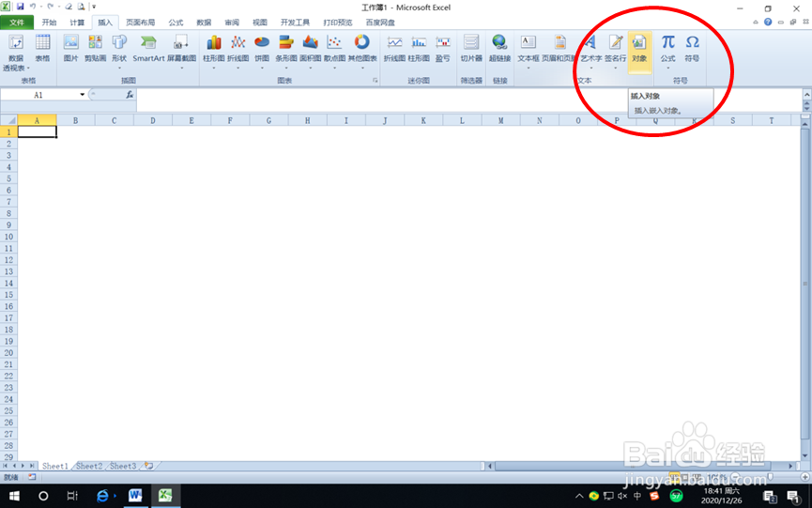Open the insert function fx button

tap(130, 95)
